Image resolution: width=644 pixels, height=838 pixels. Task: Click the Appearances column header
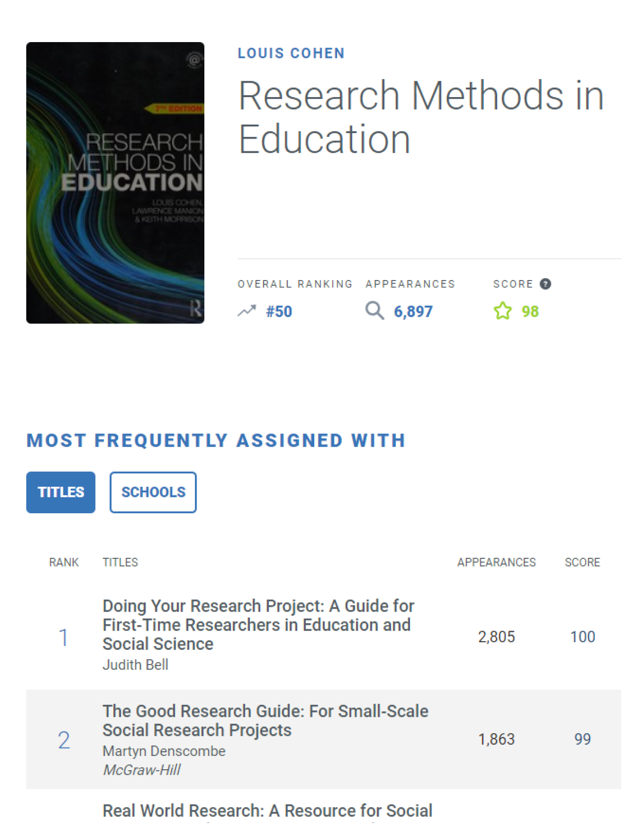[496, 562]
